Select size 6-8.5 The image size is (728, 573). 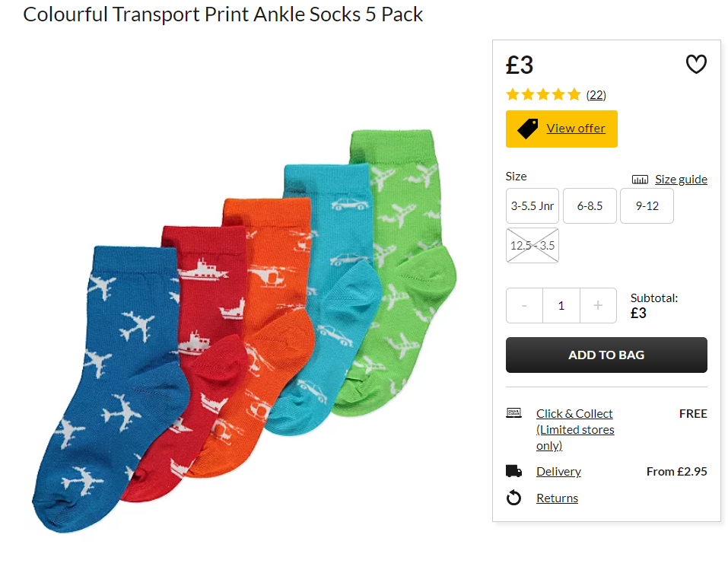tap(590, 205)
